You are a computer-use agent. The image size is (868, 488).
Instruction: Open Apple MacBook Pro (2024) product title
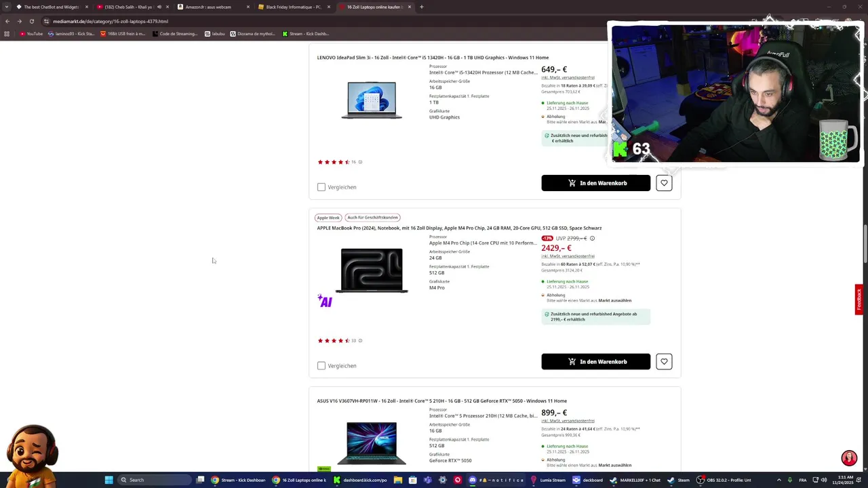[x=459, y=228]
